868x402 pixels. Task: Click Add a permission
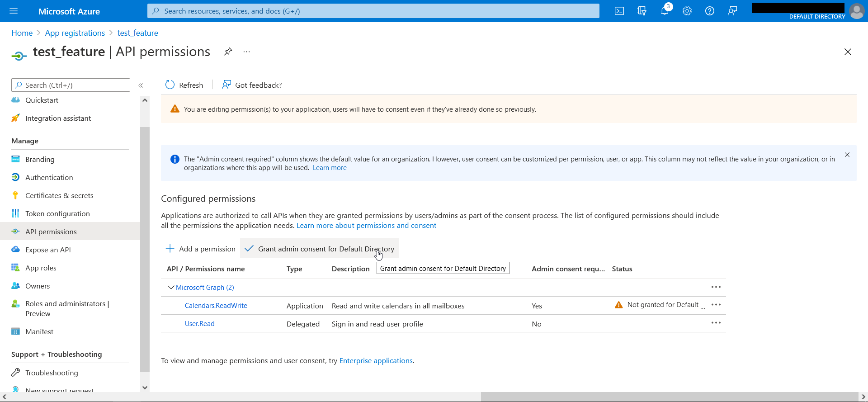coord(201,249)
